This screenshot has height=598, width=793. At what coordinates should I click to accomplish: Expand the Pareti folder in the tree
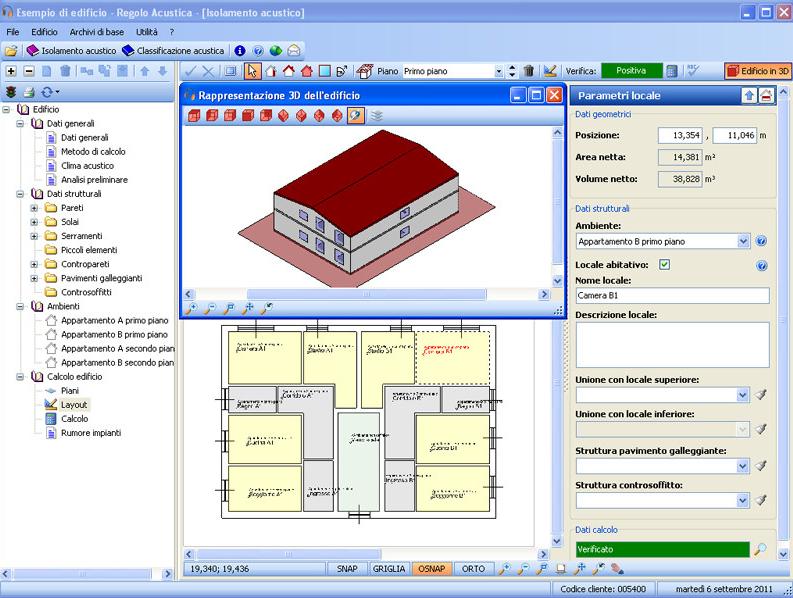click(34, 208)
